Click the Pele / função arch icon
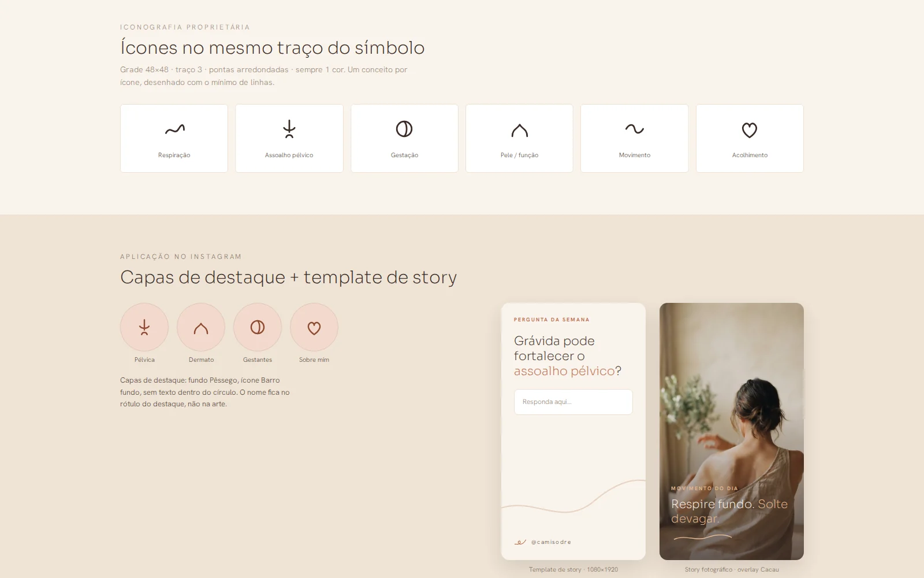The width and height of the screenshot is (924, 578). coord(520,130)
